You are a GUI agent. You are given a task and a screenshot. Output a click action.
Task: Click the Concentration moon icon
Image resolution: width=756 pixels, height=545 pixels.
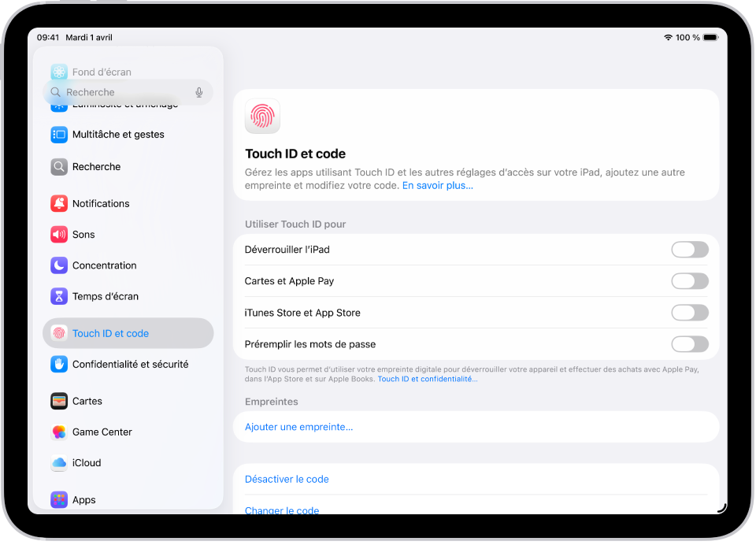click(59, 265)
